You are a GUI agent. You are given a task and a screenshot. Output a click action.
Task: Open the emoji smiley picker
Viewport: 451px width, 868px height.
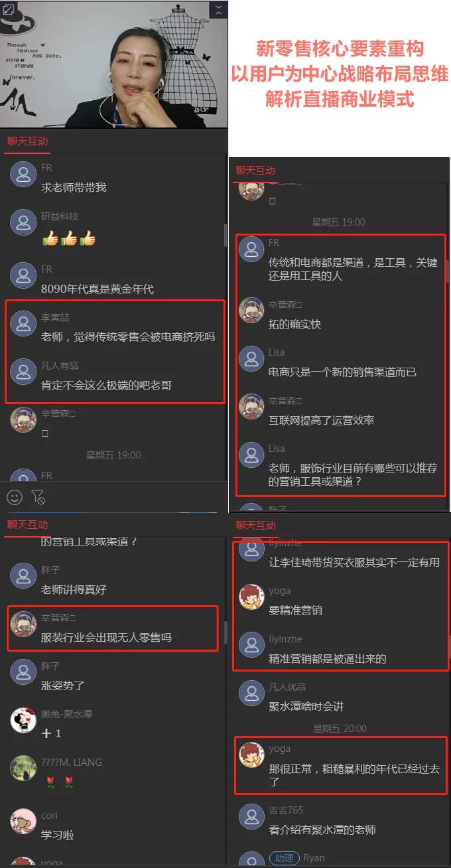point(15,496)
